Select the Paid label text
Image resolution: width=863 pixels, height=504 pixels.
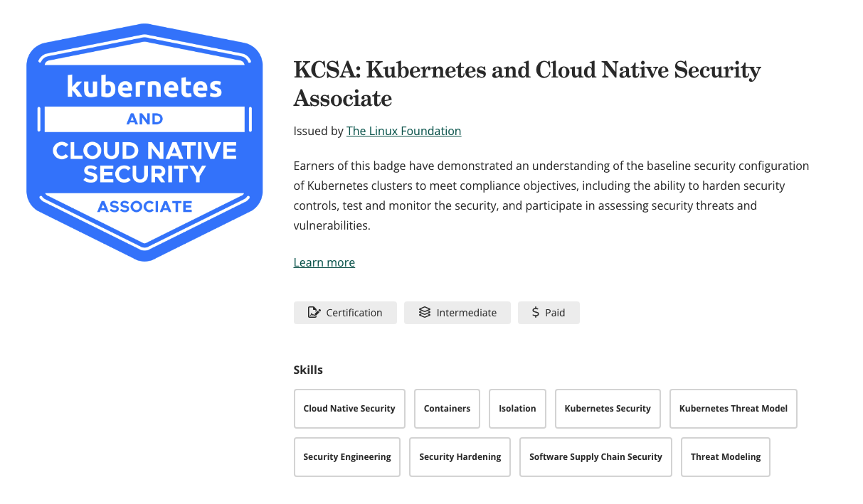coord(555,313)
